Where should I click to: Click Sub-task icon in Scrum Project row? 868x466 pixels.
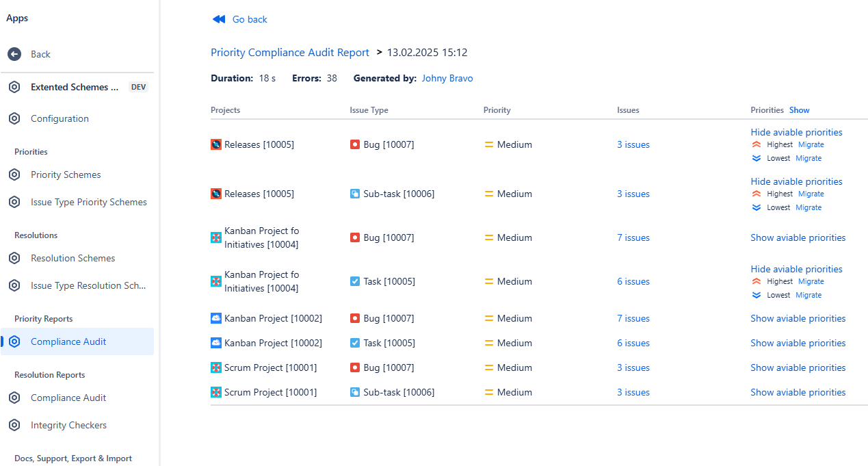[355, 392]
